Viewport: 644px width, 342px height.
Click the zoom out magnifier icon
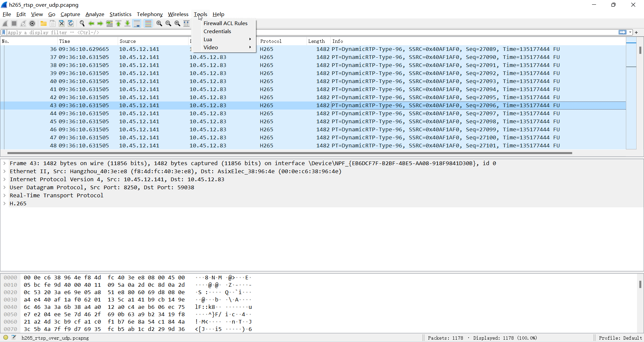168,23
